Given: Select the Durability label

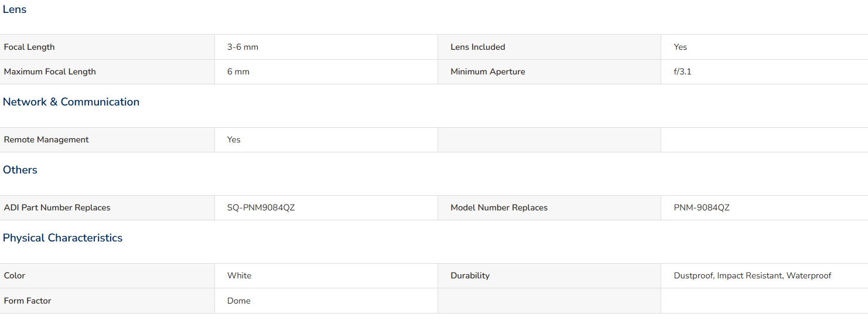Looking at the screenshot, I should click(470, 275).
